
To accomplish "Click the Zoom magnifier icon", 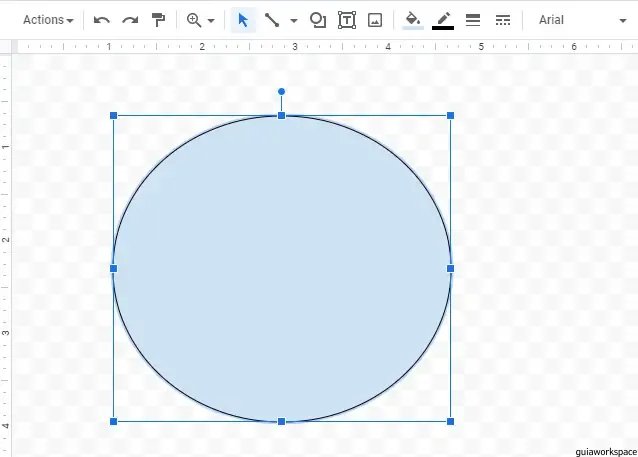I will [x=194, y=20].
